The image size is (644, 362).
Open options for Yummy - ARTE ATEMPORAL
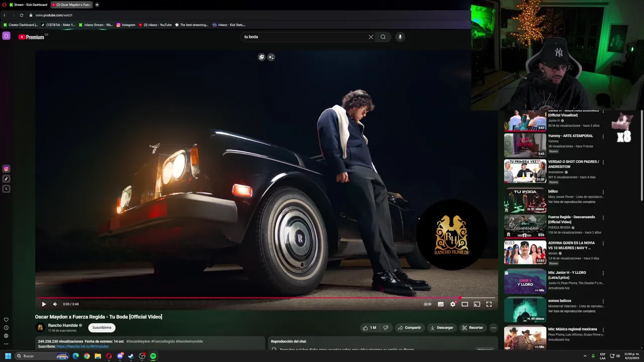603,136
